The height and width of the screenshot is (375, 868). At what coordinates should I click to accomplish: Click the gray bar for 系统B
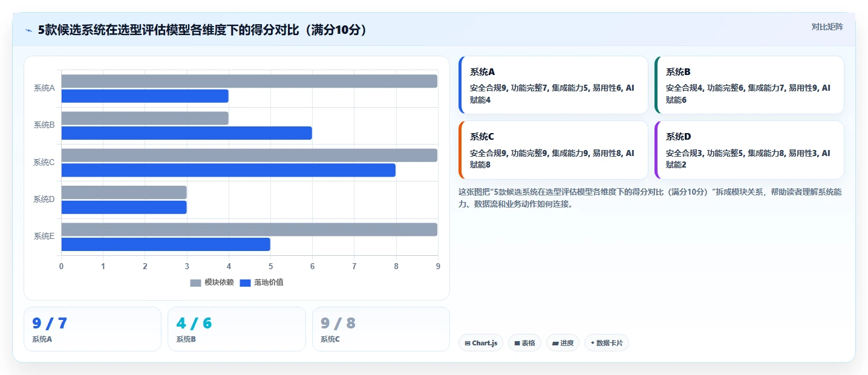coord(145,118)
